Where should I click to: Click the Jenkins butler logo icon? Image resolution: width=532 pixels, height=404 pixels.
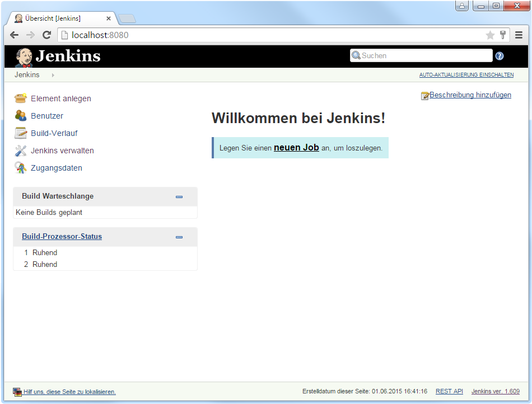[x=24, y=57]
